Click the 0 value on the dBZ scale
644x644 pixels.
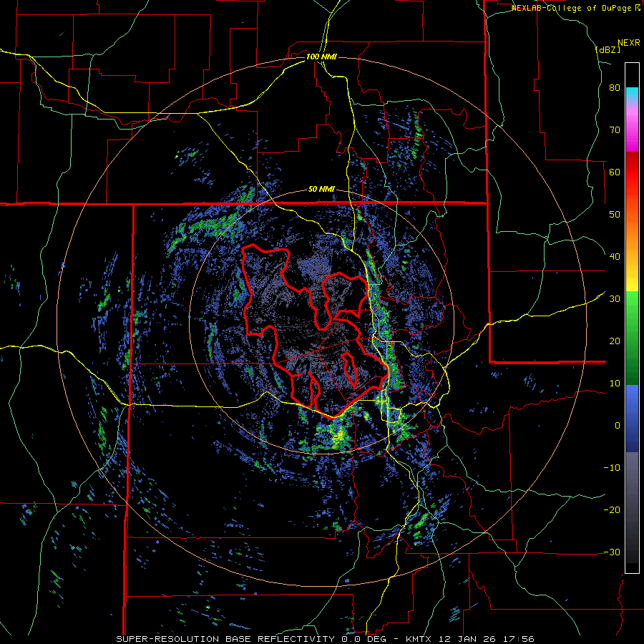tap(618, 426)
